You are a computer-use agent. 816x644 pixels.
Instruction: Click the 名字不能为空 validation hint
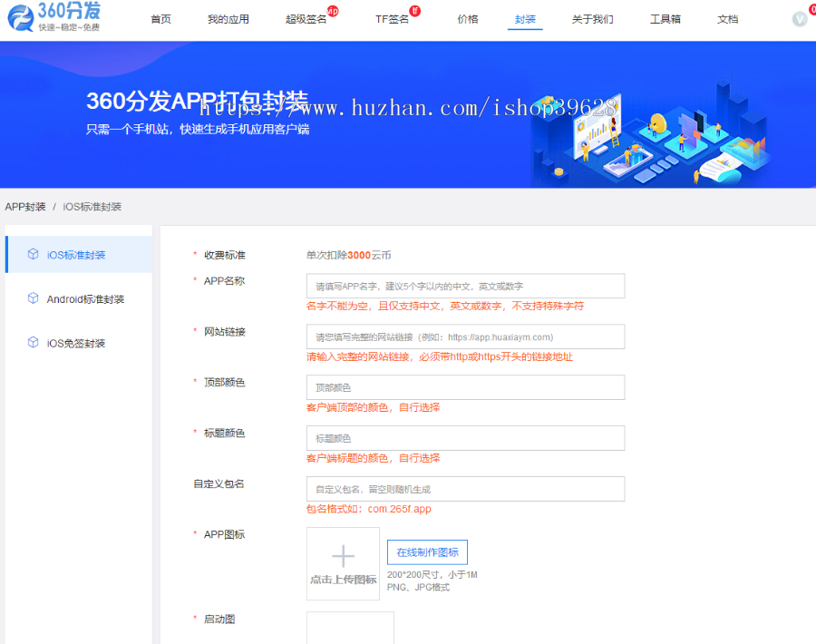coord(445,306)
